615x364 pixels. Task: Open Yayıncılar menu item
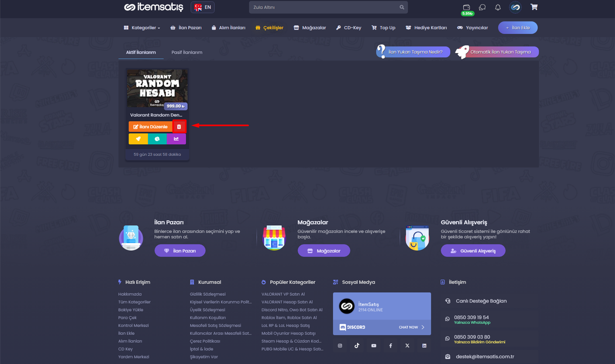pyautogui.click(x=472, y=28)
